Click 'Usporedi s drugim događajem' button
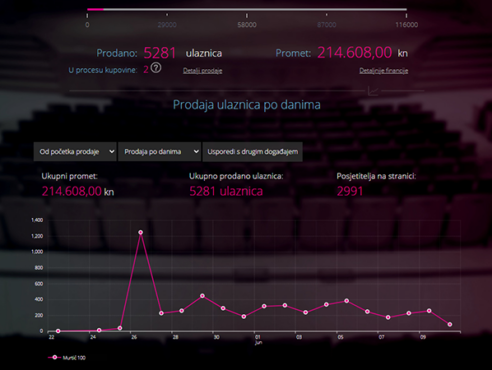The height and width of the screenshot is (370, 492). (x=253, y=152)
